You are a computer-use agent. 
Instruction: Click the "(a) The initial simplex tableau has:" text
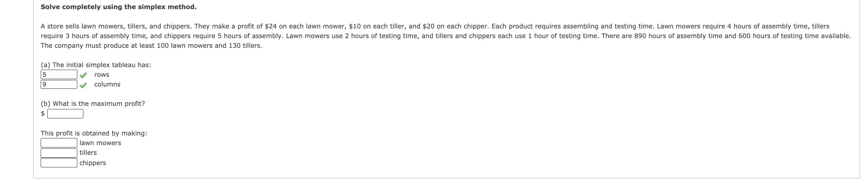(96, 65)
